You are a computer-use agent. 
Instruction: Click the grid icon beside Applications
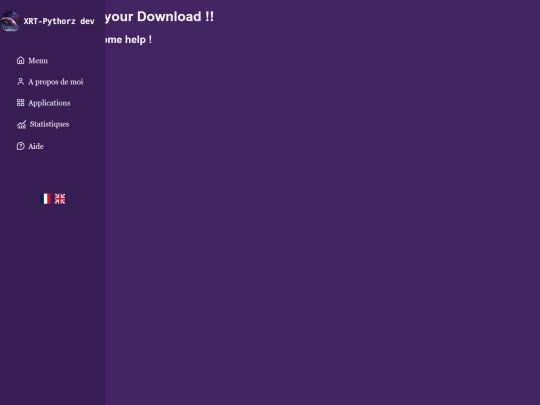21,103
